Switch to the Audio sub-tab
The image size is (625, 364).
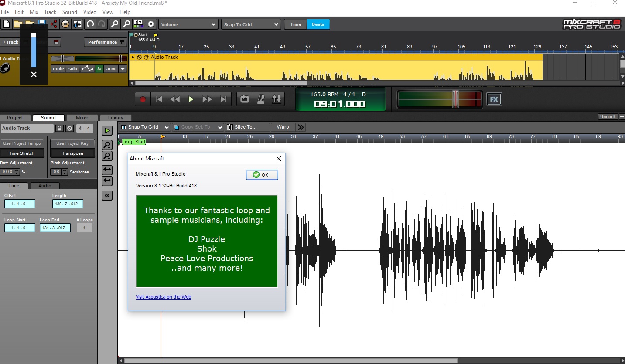(x=45, y=186)
